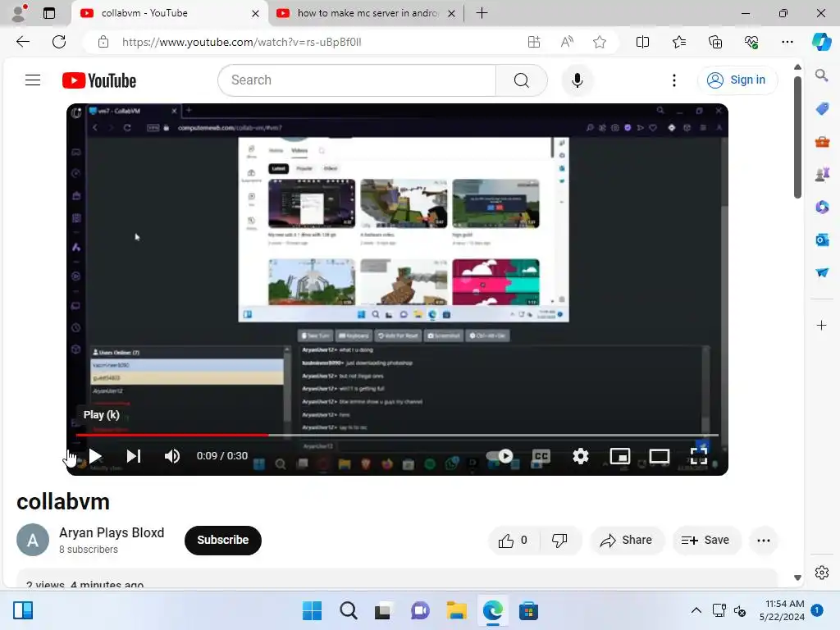Screen dimensions: 840x630
Task: Dislike this video
Action: pos(559,541)
